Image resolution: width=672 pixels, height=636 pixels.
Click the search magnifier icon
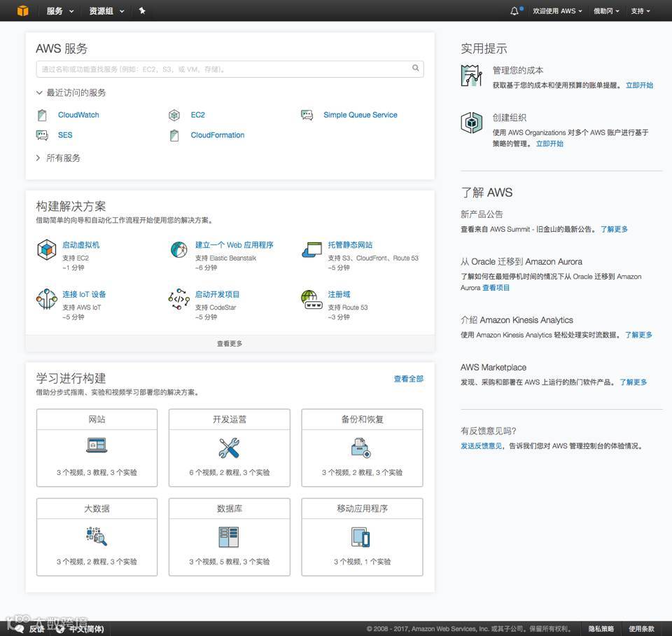415,68
